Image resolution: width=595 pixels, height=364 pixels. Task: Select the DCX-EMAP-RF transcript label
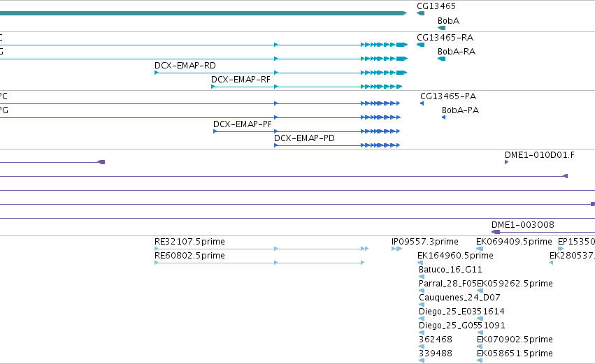(241, 80)
